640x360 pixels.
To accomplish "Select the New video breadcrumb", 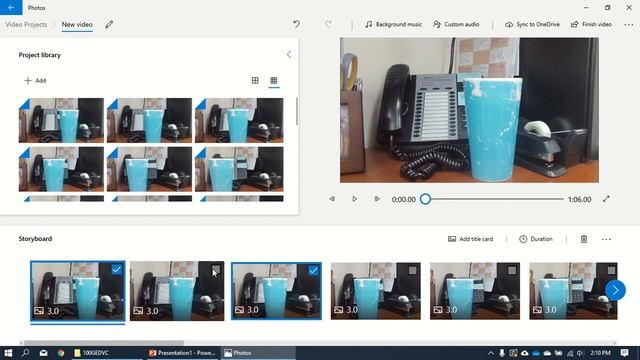I will (77, 24).
